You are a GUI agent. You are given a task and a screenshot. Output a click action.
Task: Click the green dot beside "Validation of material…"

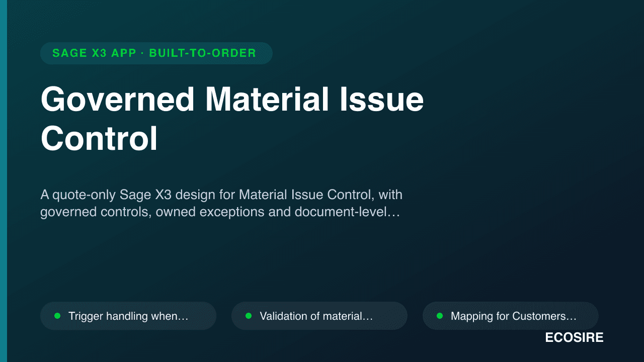pos(249,316)
